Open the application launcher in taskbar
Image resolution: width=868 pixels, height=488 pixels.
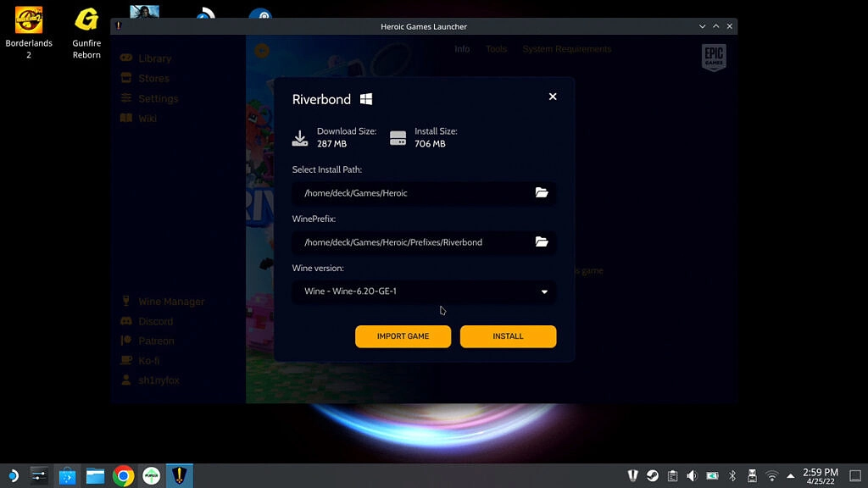pyautogui.click(x=12, y=476)
